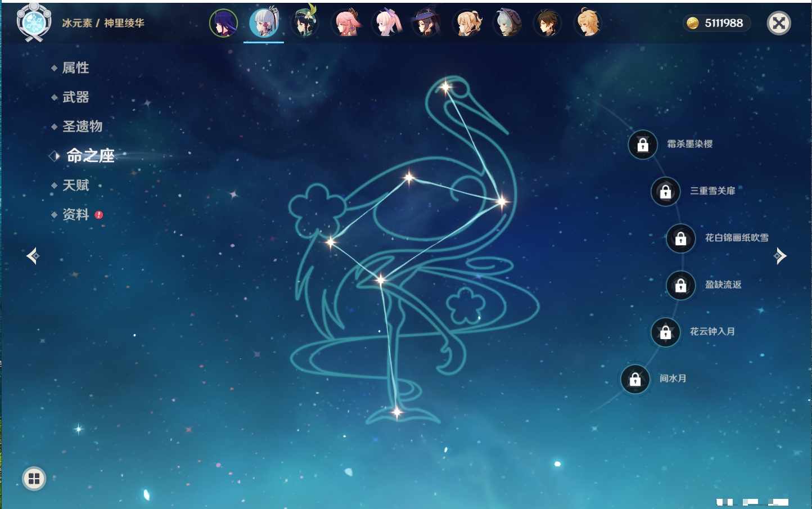Select the dark-haired Zhongli portrait
The height and width of the screenshot is (509, 812).
[x=548, y=23]
